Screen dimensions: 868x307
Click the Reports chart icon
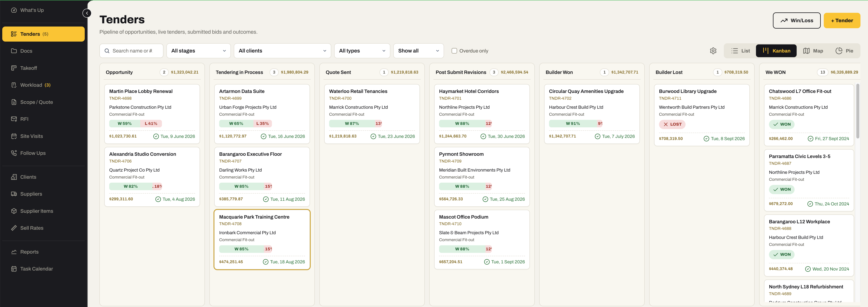pyautogui.click(x=14, y=252)
